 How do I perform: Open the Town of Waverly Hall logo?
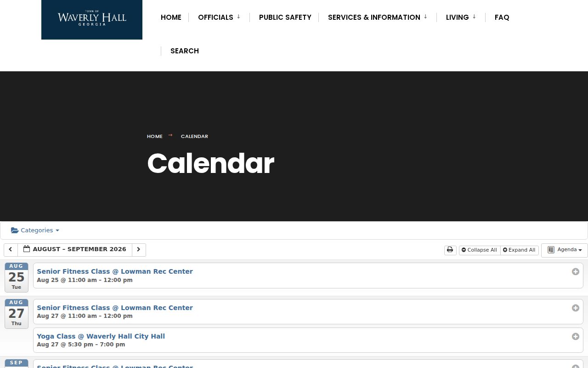pos(92,19)
